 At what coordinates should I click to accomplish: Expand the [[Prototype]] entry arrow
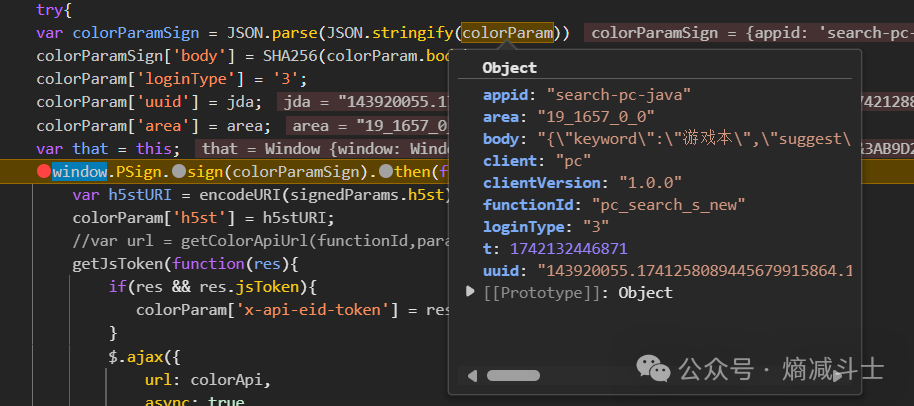click(x=471, y=292)
